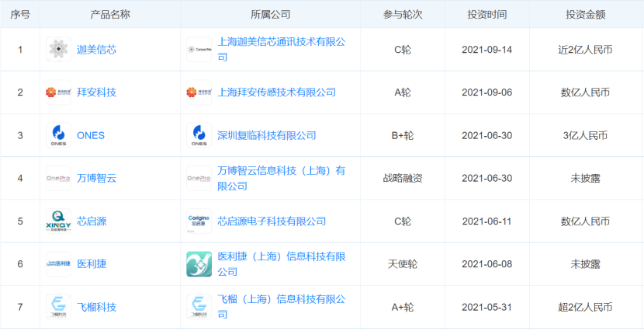
Task: Click the 上海迦美信芯 company logo icon
Action: 199,50
